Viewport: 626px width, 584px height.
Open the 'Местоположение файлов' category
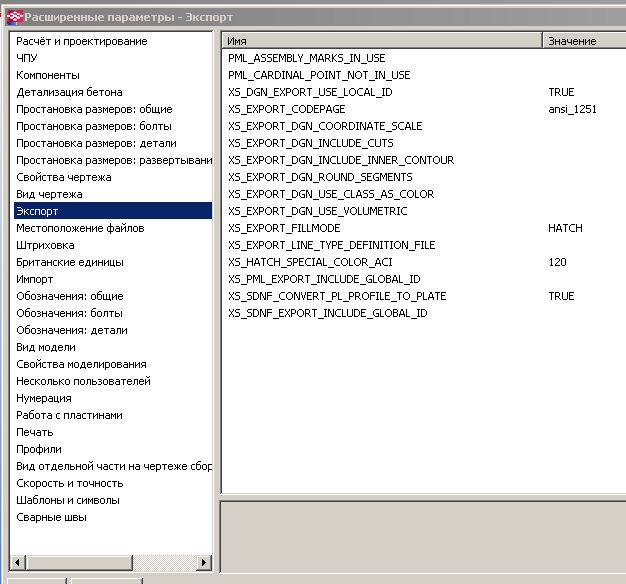(x=80, y=228)
